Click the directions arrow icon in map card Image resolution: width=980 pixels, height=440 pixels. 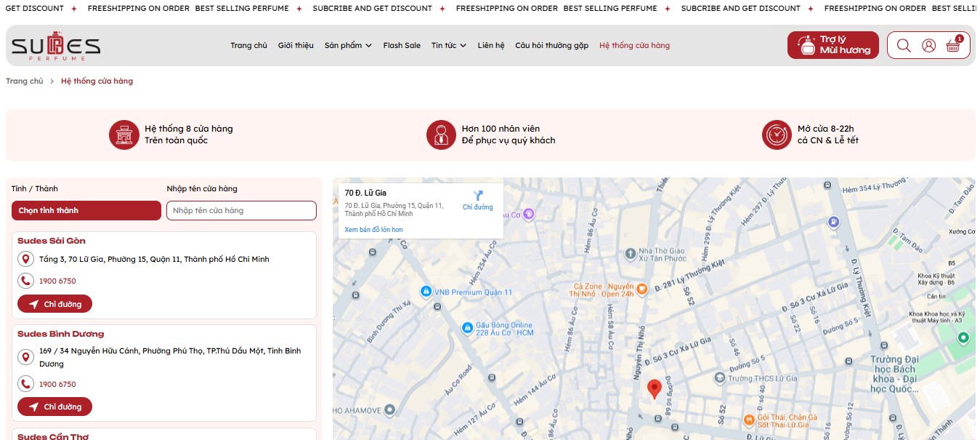click(x=478, y=195)
